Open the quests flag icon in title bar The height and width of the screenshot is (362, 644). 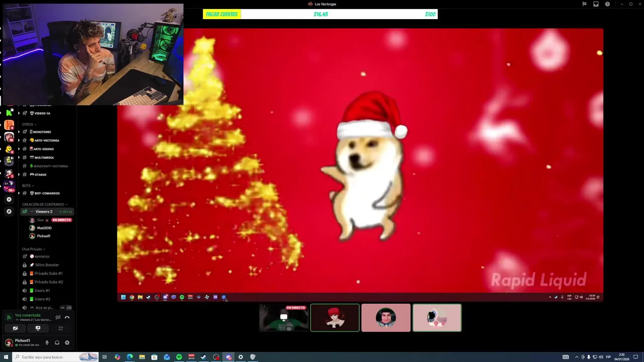coord(584,4)
